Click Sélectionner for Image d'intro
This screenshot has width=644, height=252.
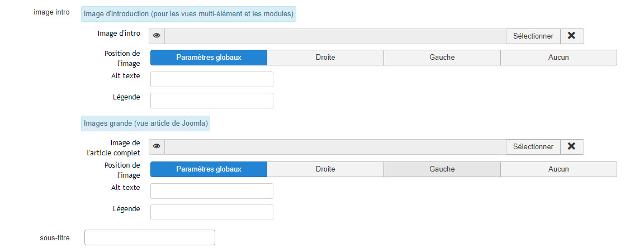tap(533, 36)
